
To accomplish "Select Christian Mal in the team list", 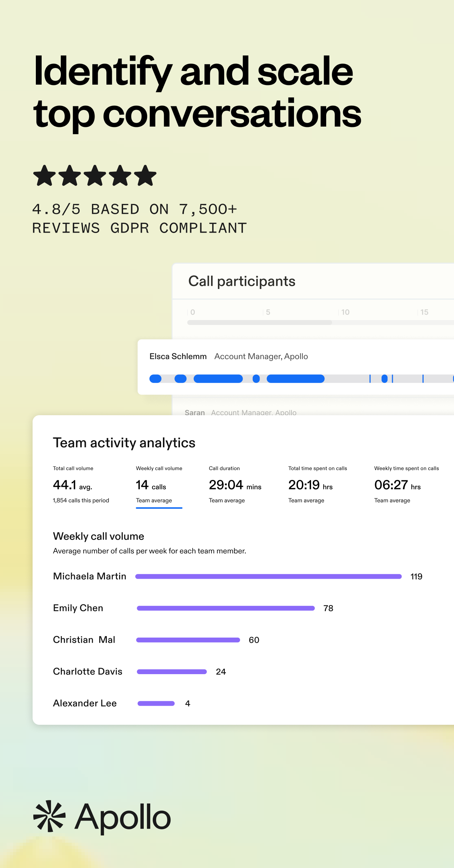I will coord(84,640).
